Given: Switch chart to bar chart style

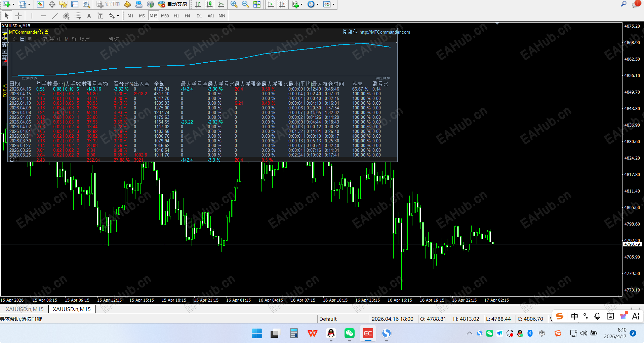Looking at the screenshot, I should tap(198, 4).
